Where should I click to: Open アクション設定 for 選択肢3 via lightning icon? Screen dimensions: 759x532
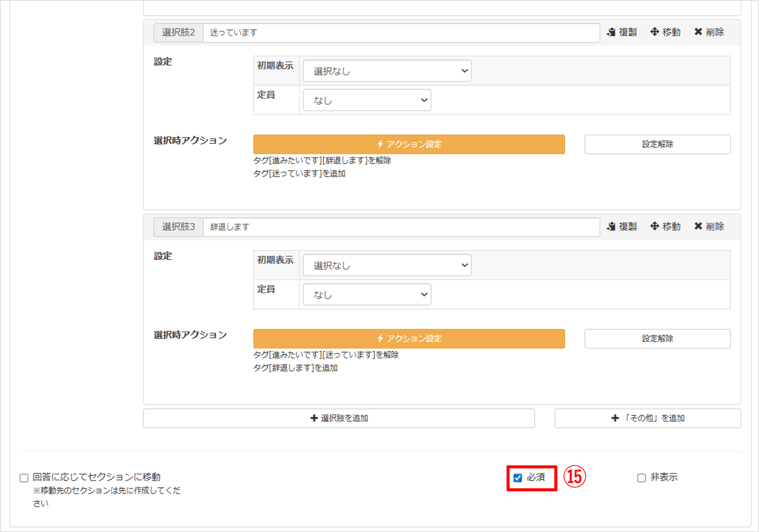click(381, 338)
